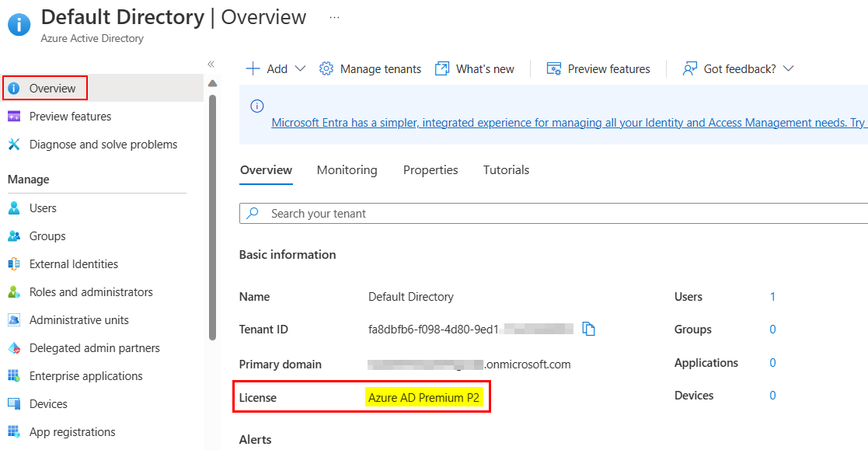Open the Microsoft Entra banner link
Screen dimensions: 868x450
569,123
